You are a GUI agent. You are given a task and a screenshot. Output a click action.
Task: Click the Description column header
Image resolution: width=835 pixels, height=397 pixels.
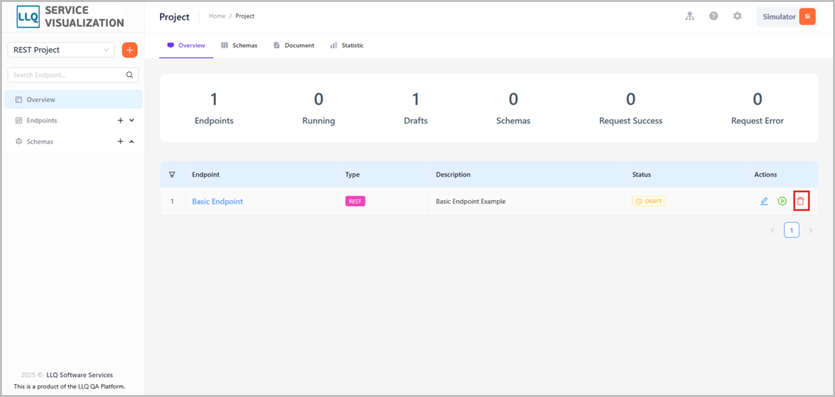(x=453, y=175)
